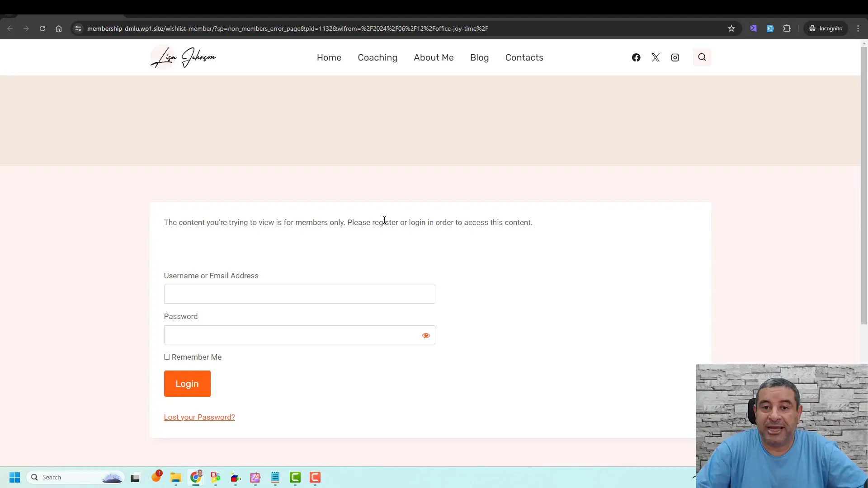Click the Windows Search taskbar icon
Screen dimensions: 868x488
[34, 477]
